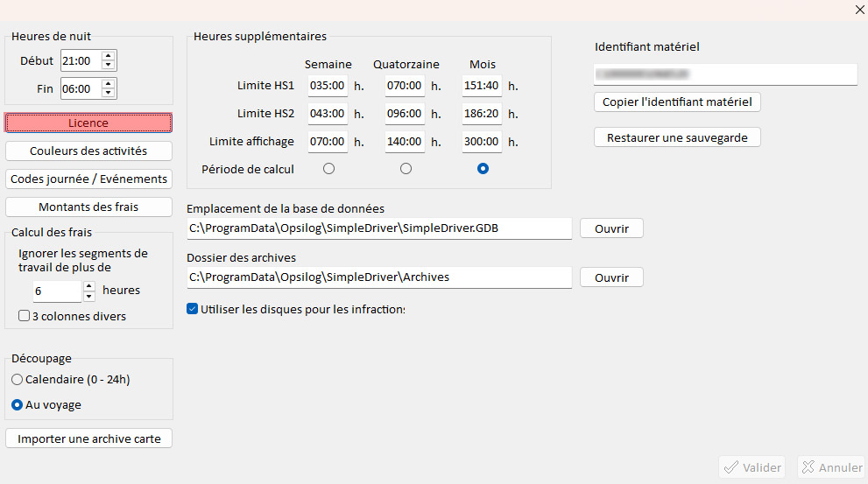Increase the Début night hour spinner
Screen dimensions: 868x484
click(x=109, y=56)
